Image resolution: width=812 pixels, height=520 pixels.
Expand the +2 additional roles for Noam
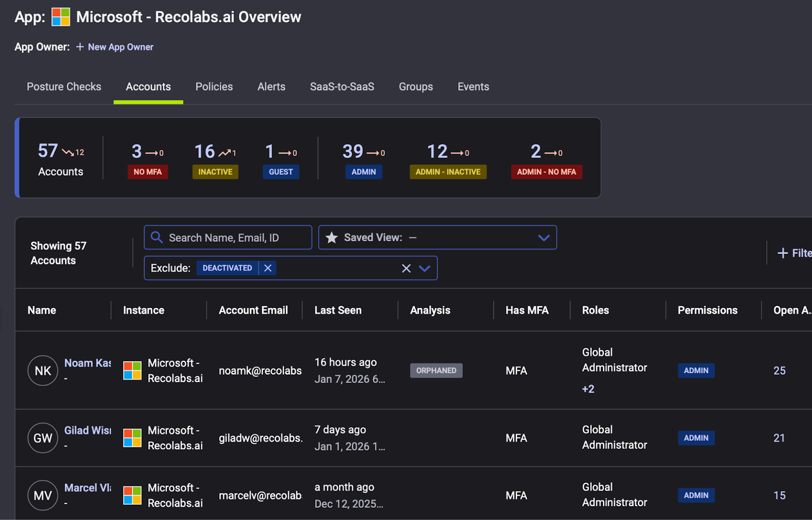[588, 389]
